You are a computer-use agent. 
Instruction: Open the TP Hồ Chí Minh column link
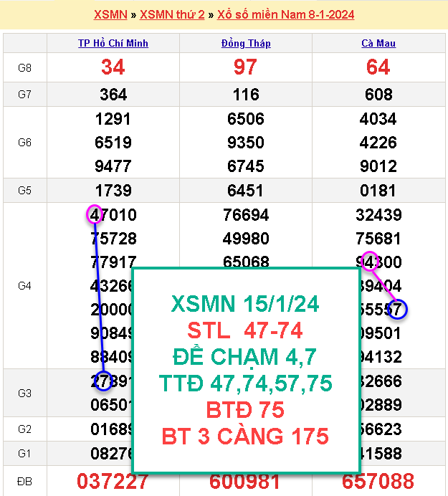pos(113,43)
